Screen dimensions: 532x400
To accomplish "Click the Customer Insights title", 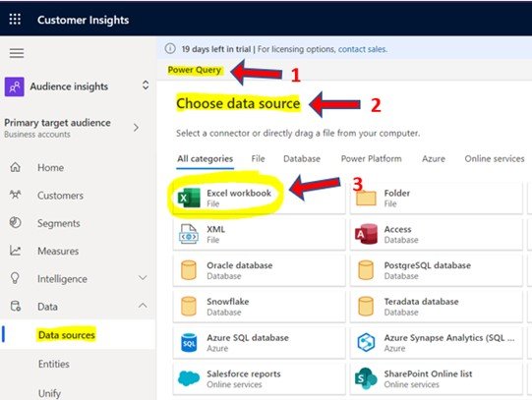I will point(84,20).
